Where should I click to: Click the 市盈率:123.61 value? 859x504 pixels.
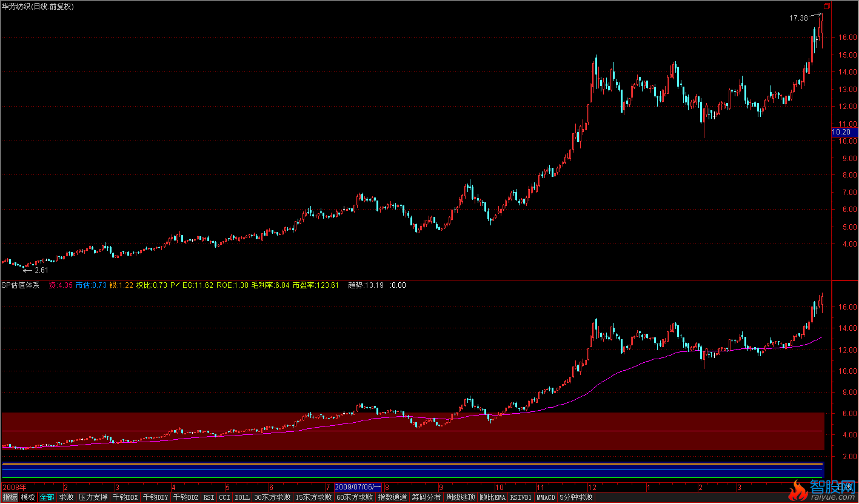(x=315, y=285)
